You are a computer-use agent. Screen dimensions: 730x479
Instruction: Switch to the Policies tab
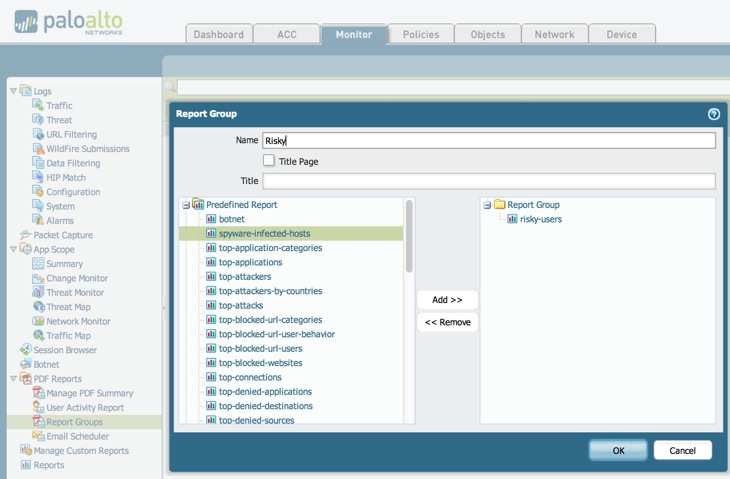pos(421,34)
